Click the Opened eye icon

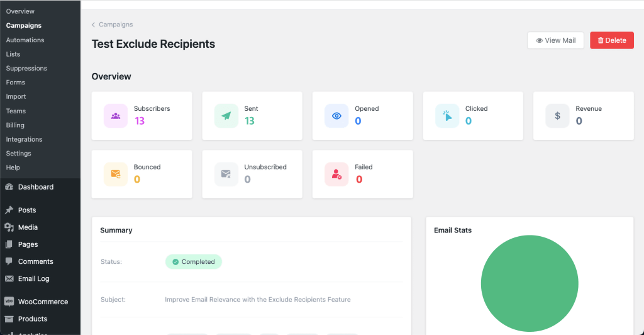[336, 116]
